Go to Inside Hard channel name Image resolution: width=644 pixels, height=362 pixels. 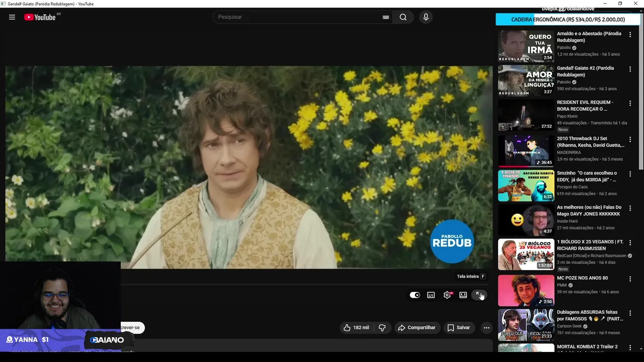(568, 221)
